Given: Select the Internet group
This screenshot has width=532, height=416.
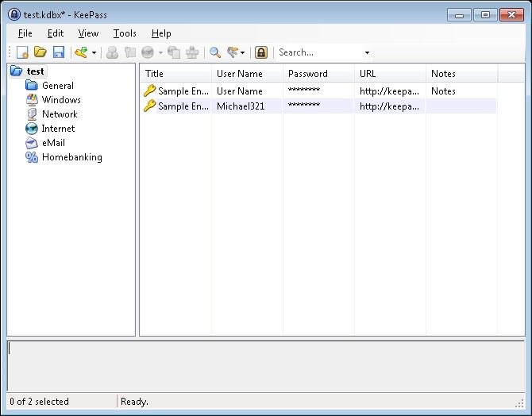Looking at the screenshot, I should pyautogui.click(x=58, y=129).
